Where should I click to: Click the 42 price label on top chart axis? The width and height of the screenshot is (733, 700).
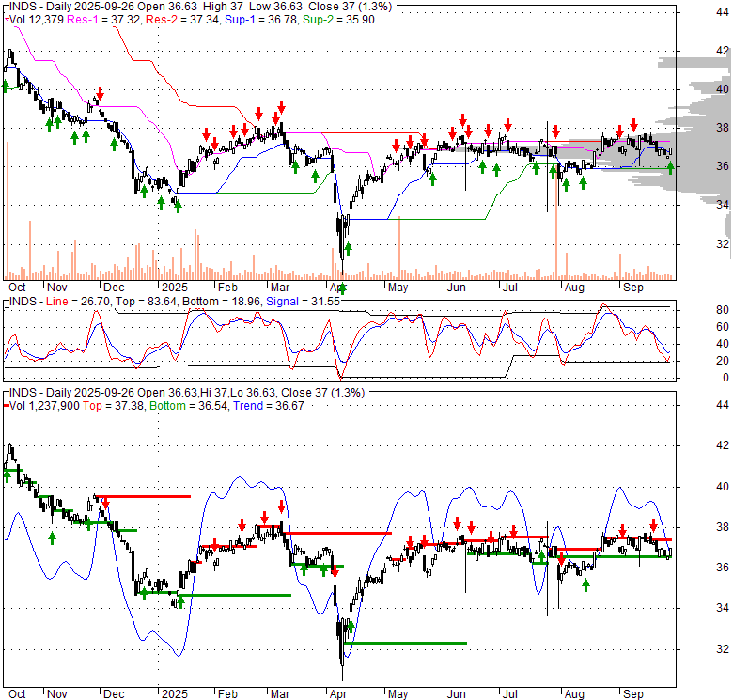click(x=723, y=51)
